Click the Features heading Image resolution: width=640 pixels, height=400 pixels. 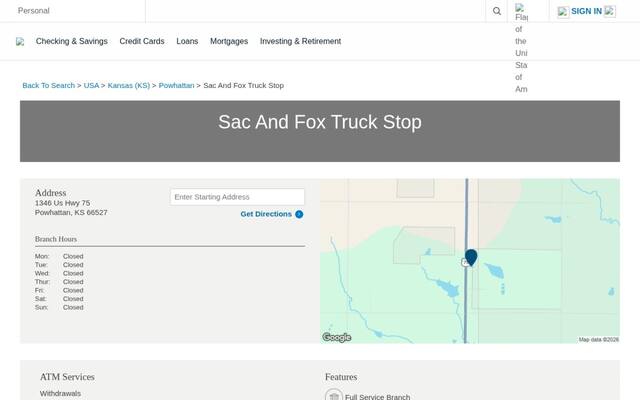point(341,377)
